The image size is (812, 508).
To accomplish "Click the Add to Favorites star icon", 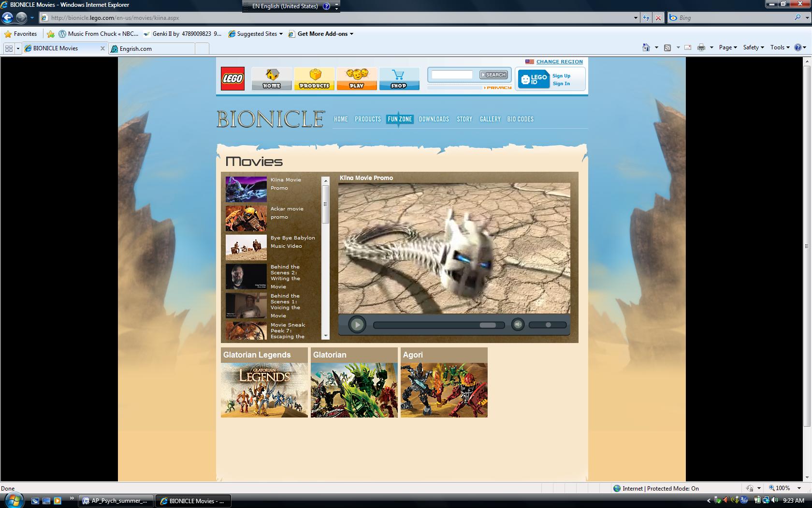I will [51, 34].
